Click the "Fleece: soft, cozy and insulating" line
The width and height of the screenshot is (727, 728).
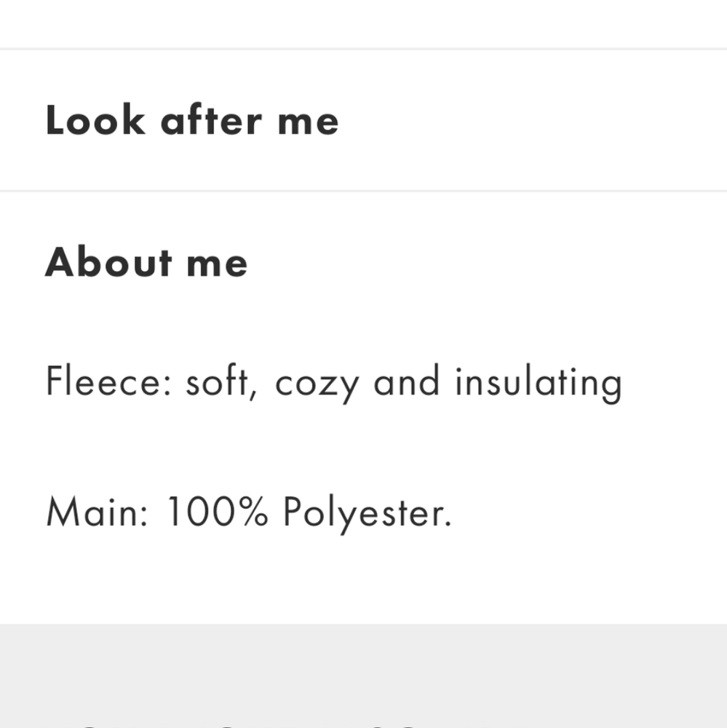coord(333,382)
